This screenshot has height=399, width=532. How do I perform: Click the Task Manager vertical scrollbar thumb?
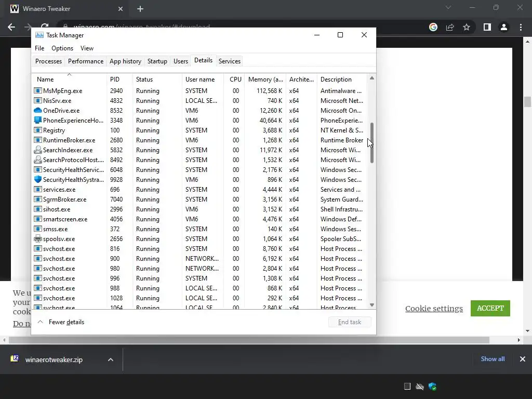click(372, 143)
